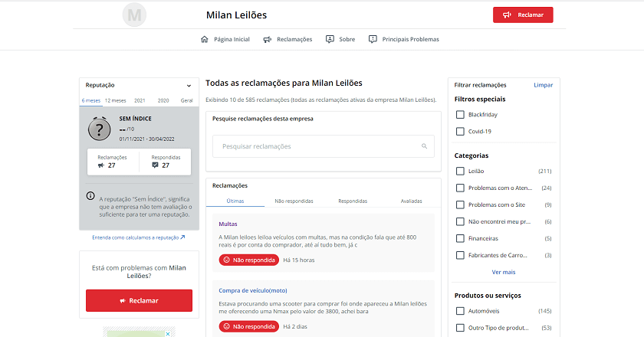The width and height of the screenshot is (644, 337).
Task: Check the Covid-19 filter
Action: pos(460,131)
